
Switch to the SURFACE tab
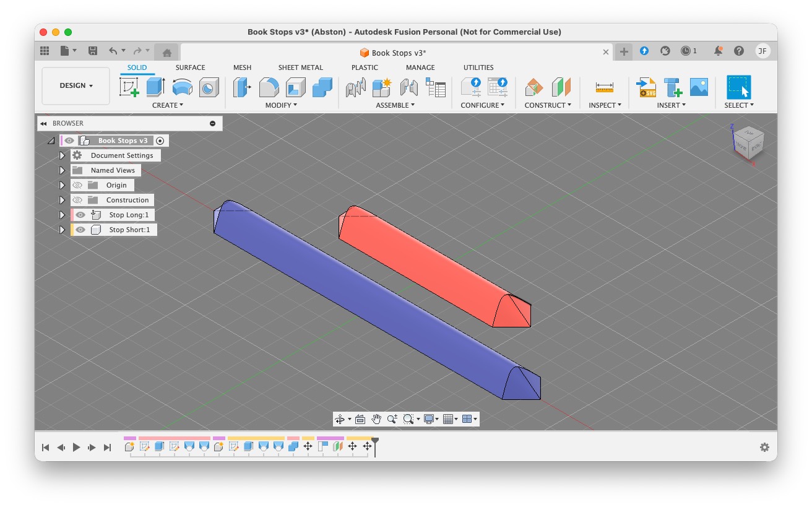pos(190,67)
